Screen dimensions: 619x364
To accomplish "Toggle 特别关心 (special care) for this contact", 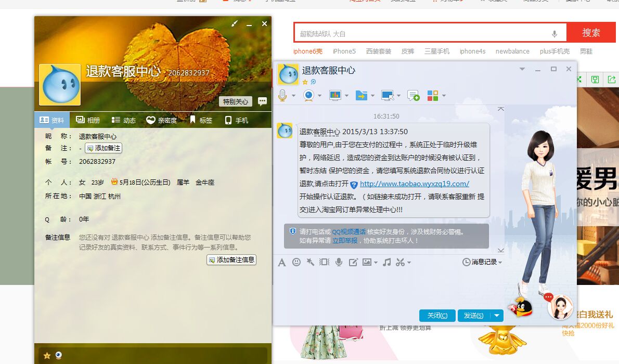I will [236, 101].
